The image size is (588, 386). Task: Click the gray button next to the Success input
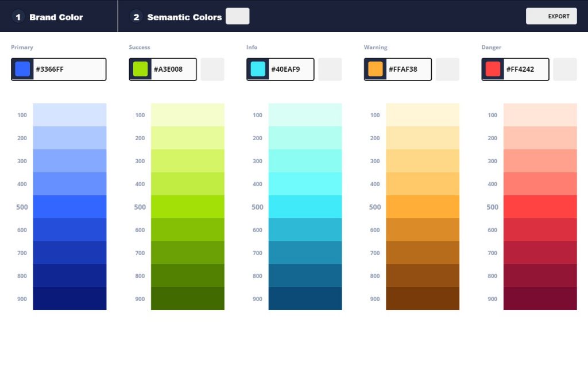[x=212, y=69]
